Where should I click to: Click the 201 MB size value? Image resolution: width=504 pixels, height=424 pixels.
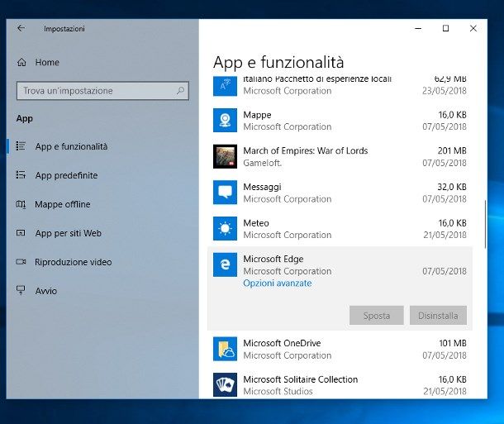[x=452, y=150]
